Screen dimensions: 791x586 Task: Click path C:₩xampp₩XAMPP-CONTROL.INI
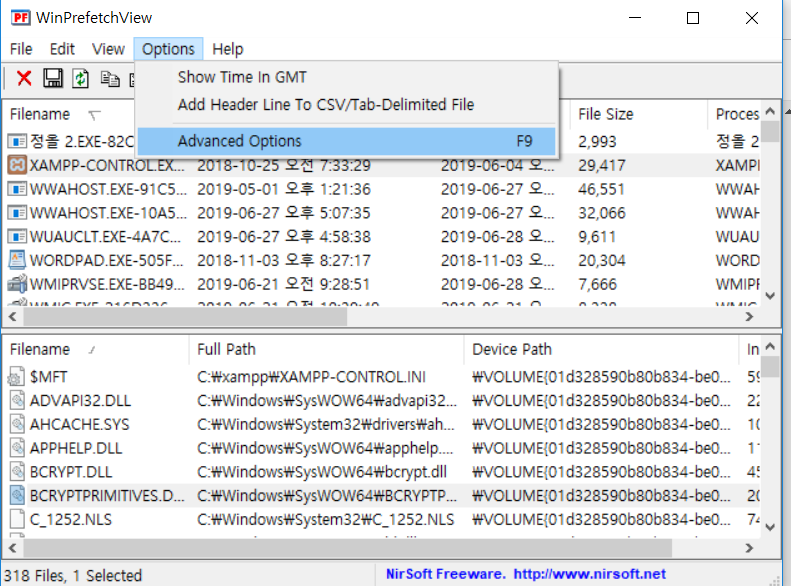point(311,377)
